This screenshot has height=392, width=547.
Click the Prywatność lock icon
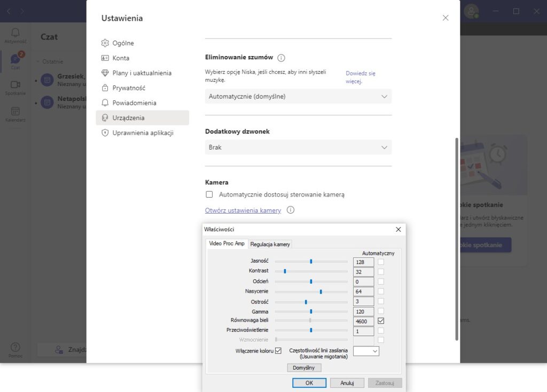coord(105,88)
